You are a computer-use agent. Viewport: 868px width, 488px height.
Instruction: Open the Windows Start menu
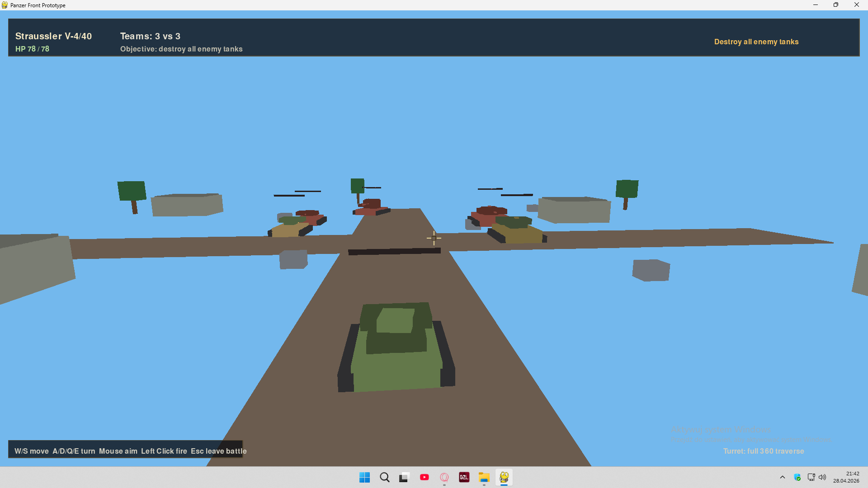click(x=364, y=477)
